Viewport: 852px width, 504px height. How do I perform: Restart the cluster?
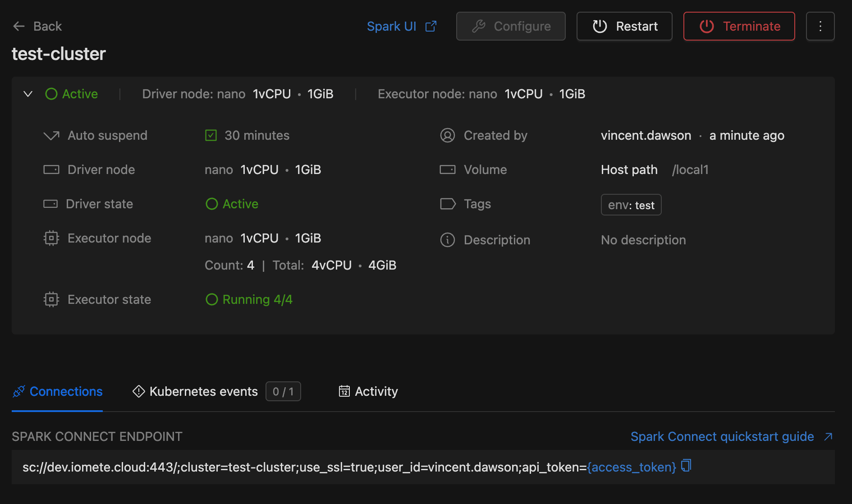click(x=624, y=26)
